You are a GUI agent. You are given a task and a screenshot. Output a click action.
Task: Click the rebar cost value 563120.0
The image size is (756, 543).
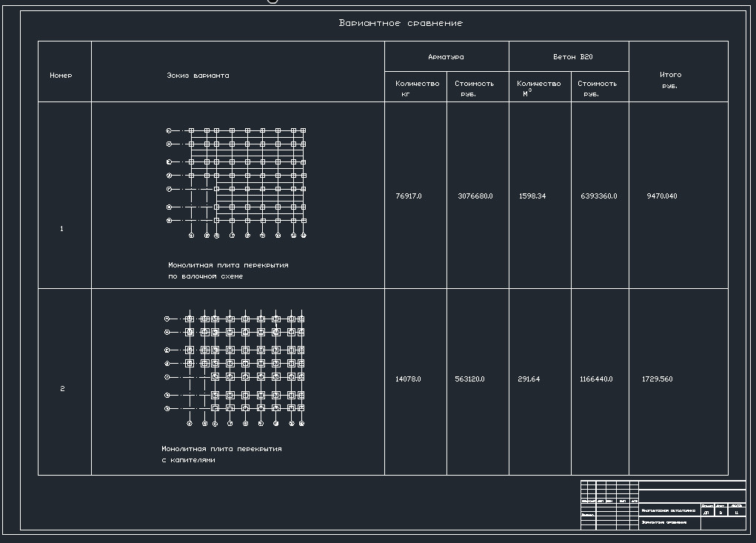pos(469,379)
